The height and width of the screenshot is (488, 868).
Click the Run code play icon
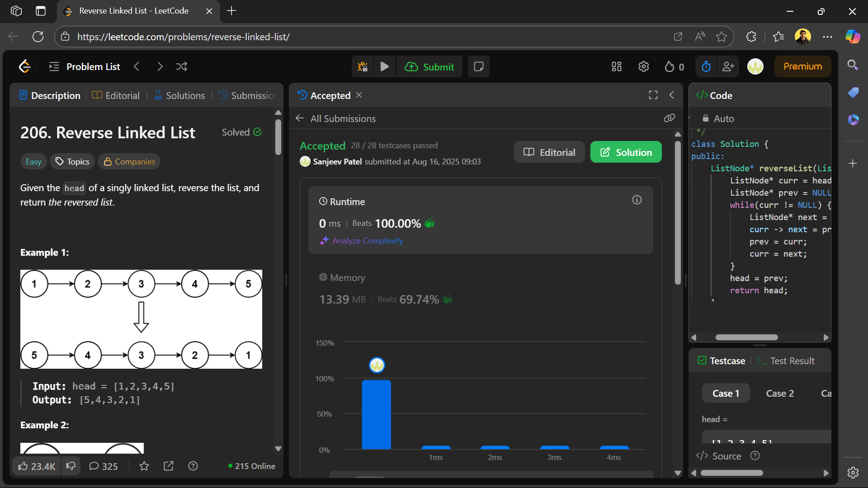pos(385,67)
